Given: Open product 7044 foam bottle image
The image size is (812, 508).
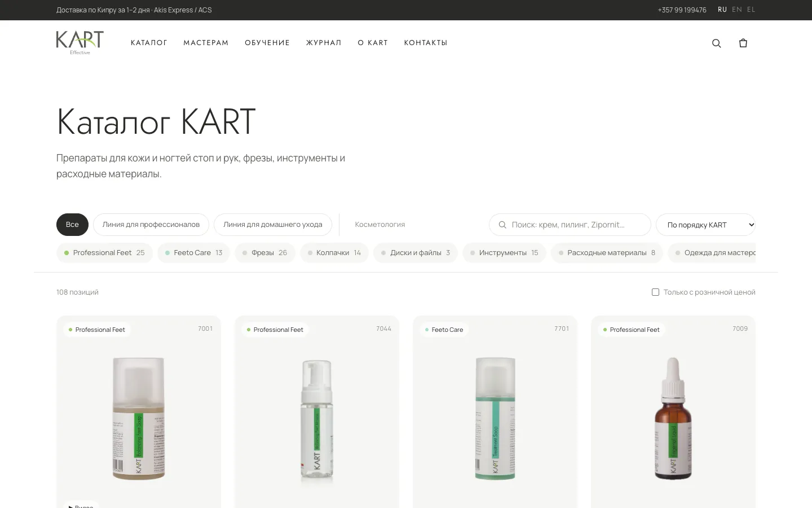Looking at the screenshot, I should [x=317, y=421].
